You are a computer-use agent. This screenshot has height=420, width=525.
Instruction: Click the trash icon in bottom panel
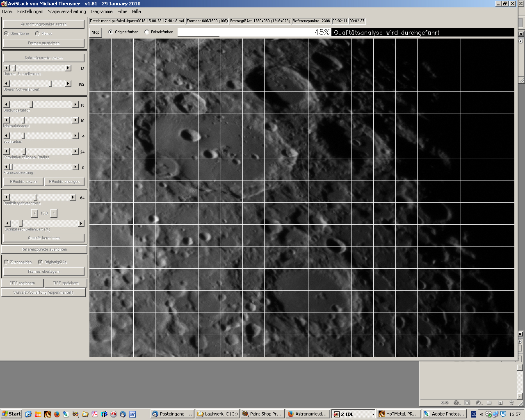pos(511,403)
